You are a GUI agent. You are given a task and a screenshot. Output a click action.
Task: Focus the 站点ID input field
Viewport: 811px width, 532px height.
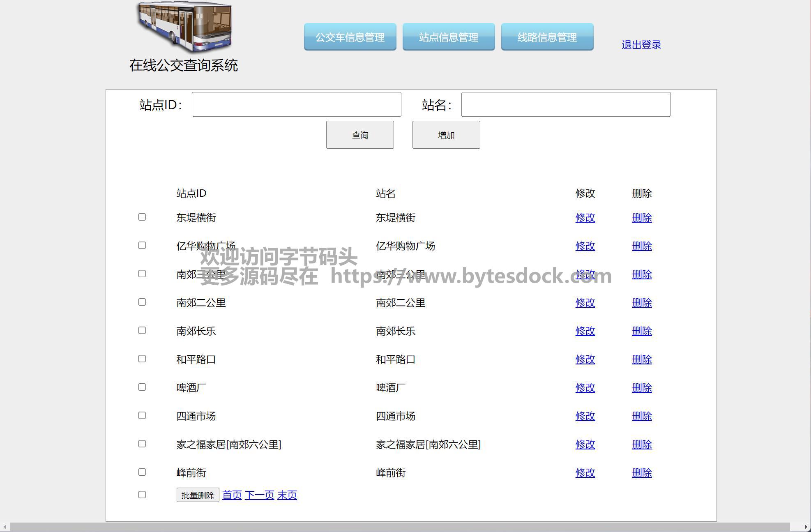tap(296, 104)
